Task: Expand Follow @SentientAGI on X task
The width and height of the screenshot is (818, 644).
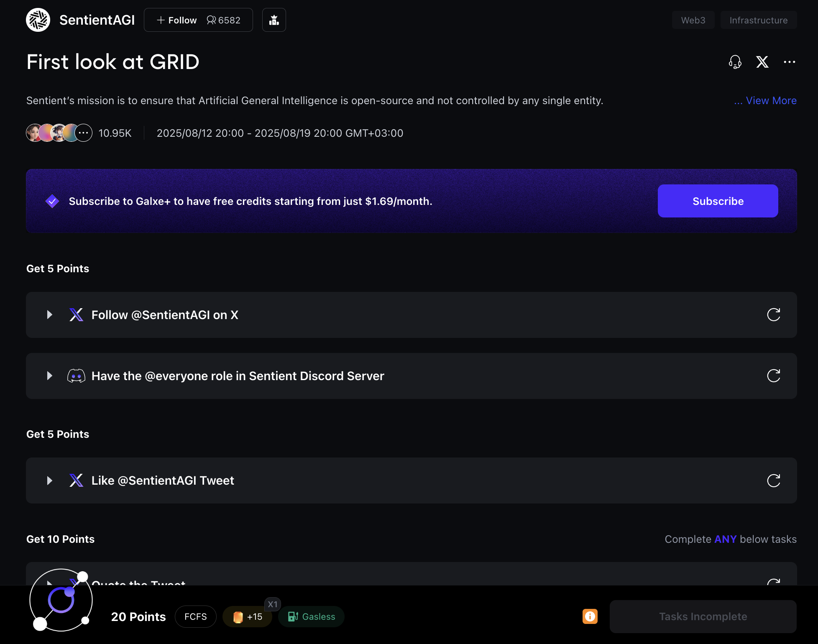Action: pos(50,315)
